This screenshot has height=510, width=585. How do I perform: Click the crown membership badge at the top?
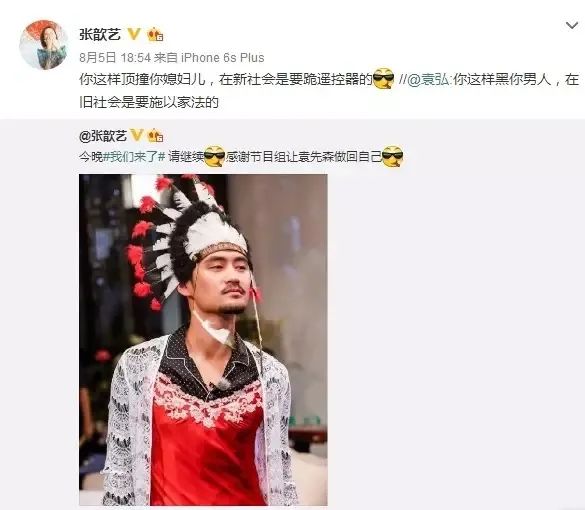155,34
